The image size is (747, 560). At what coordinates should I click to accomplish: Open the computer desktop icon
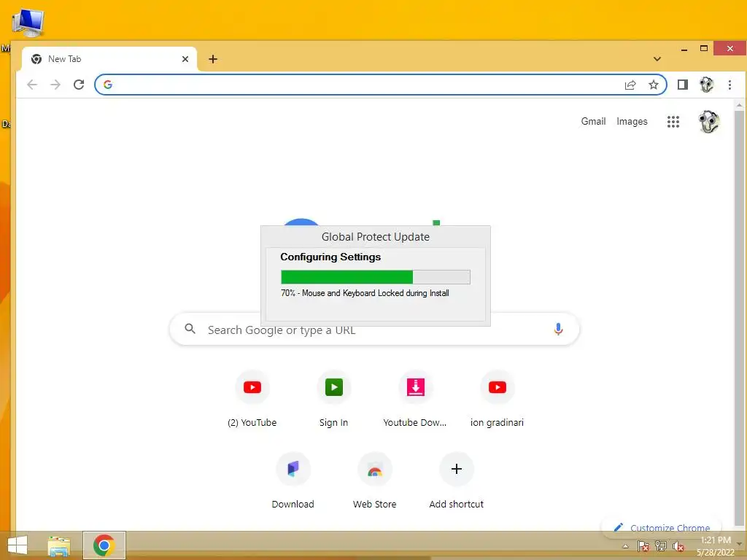(28, 22)
